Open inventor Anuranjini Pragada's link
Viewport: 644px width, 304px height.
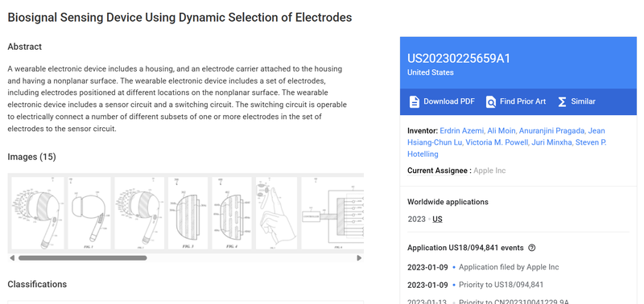pos(551,131)
